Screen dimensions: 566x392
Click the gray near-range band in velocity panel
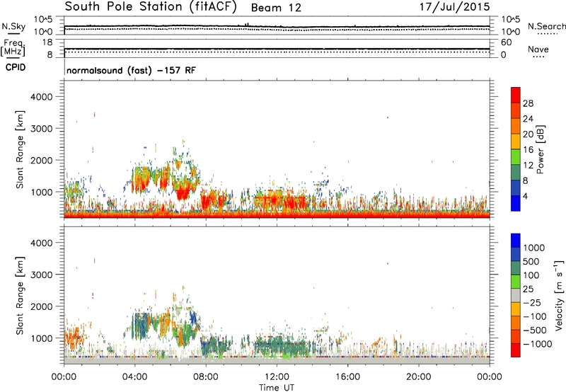coord(277,361)
